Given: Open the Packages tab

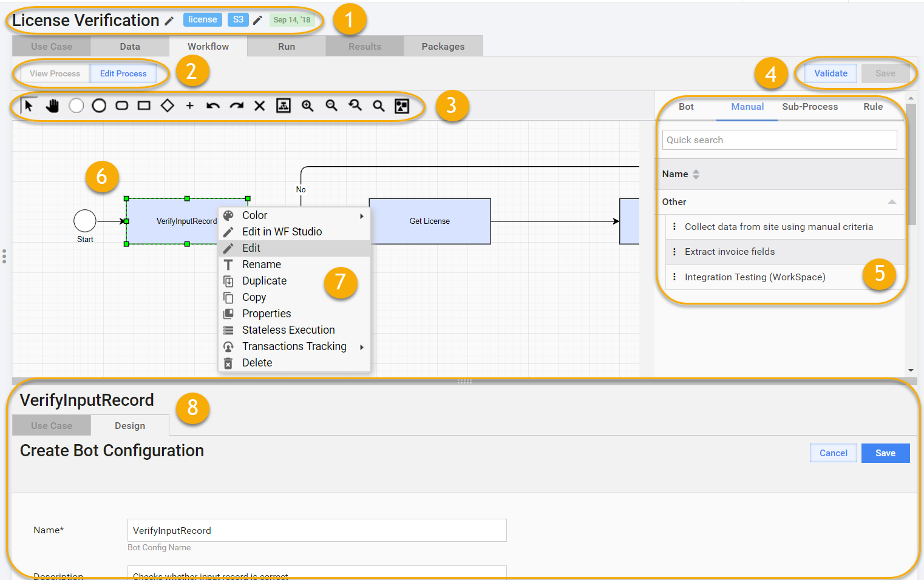Looking at the screenshot, I should tap(443, 46).
